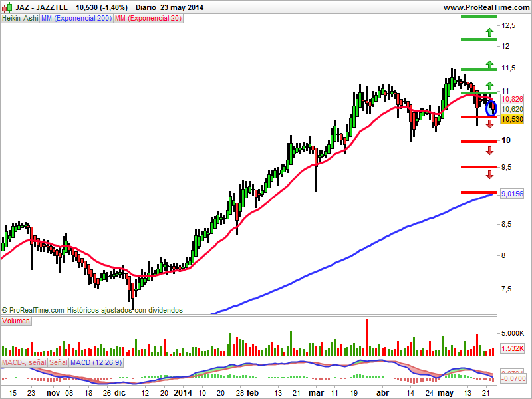Viewport: 532px width, 399px height.
Task: Click the 8,5 price axis label
Action: [507, 224]
